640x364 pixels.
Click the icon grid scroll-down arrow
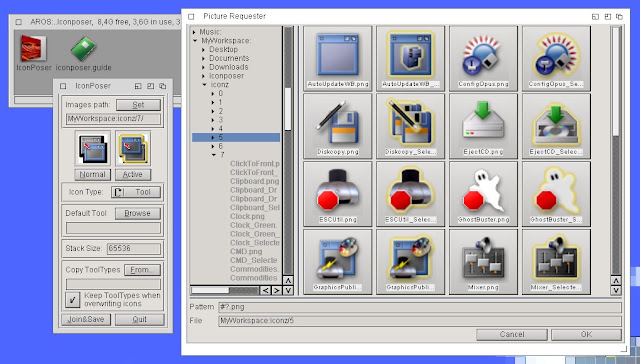tap(616, 290)
